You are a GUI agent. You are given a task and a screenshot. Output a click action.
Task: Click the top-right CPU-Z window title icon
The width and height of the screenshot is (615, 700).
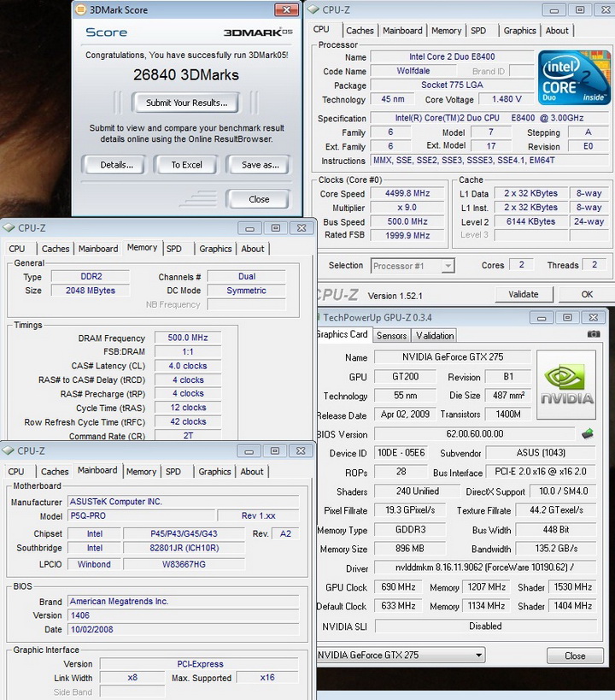coord(313,9)
